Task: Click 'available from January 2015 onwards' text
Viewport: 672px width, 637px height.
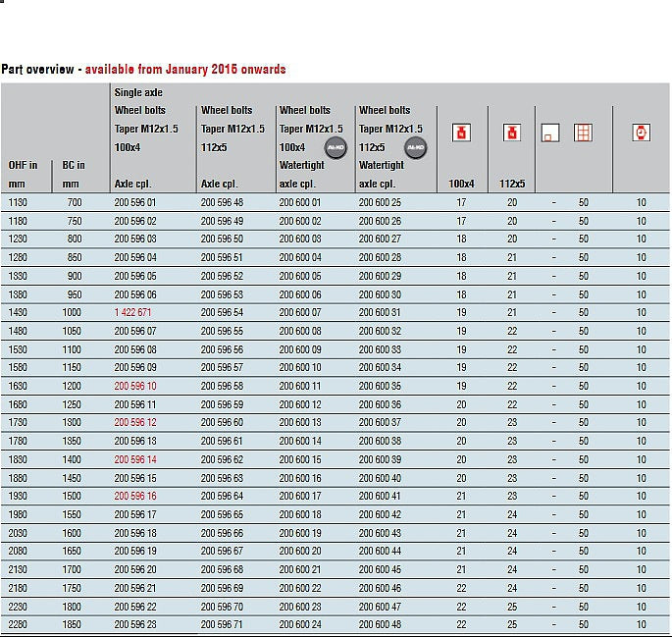Action: click(185, 70)
